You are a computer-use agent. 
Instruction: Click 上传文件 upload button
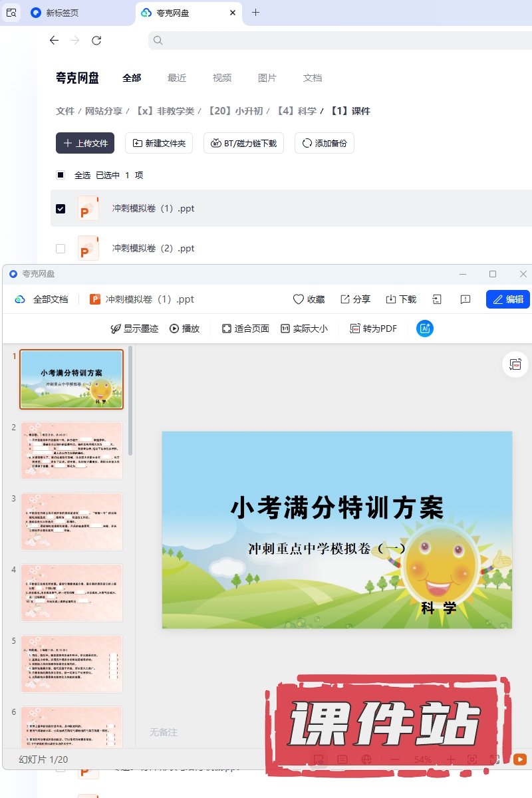pyautogui.click(x=85, y=143)
